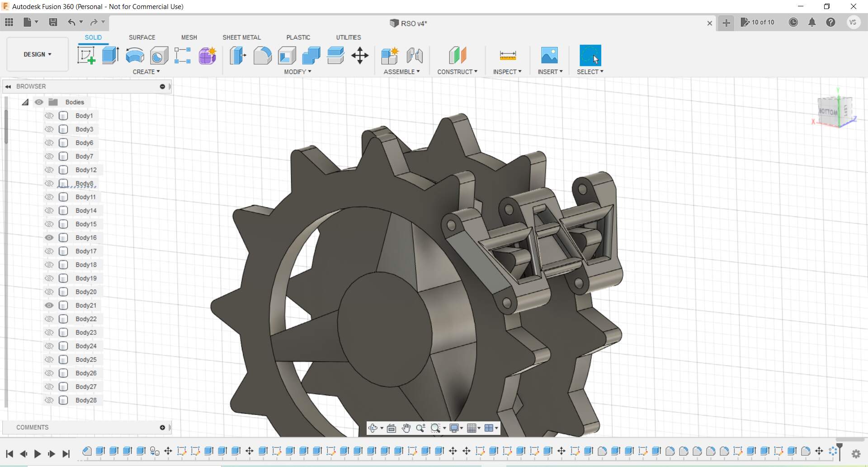
Task: Collapse the Bodies folder tree
Action: 25,102
